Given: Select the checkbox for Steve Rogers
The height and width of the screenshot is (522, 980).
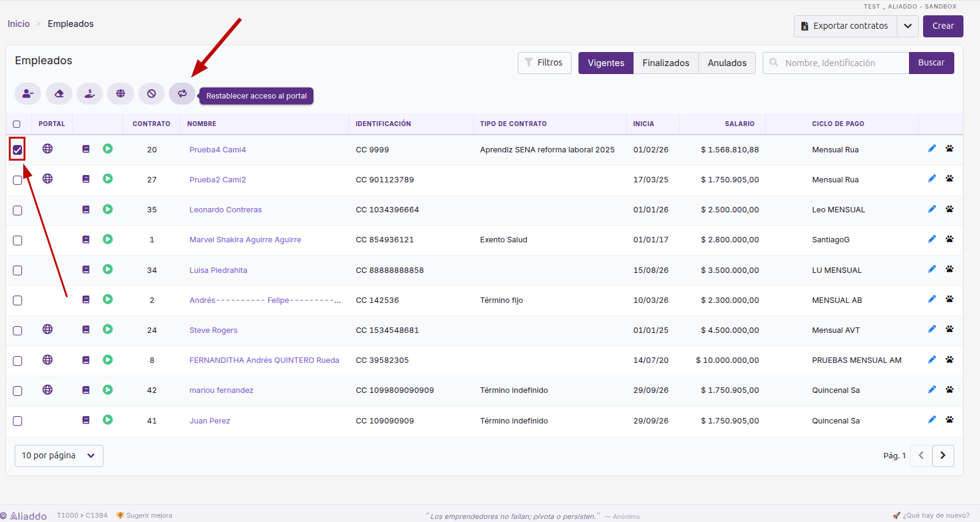Looking at the screenshot, I should pos(17,330).
